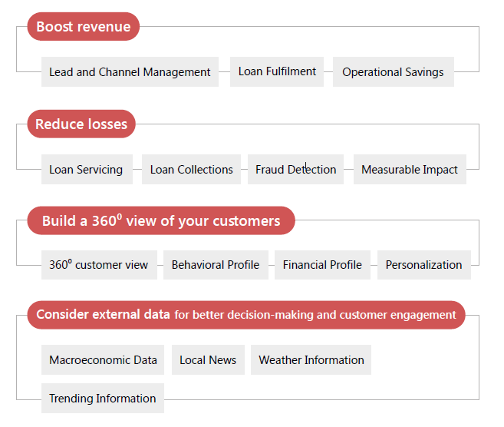Open Fraud Detection item
This screenshot has height=427, width=504.
pos(295,169)
